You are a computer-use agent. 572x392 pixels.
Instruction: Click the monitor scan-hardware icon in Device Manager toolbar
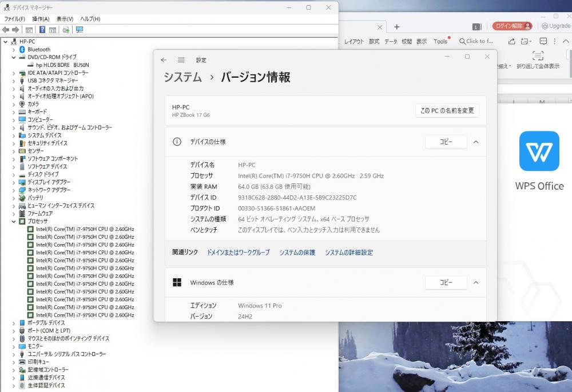point(80,30)
